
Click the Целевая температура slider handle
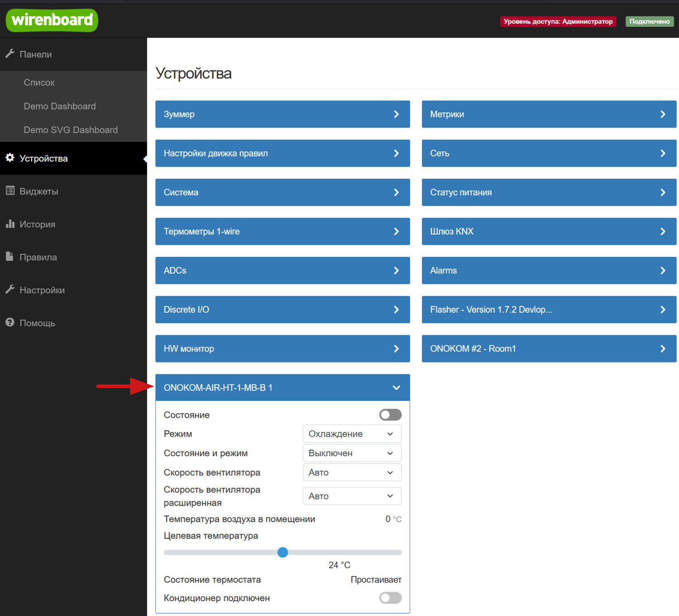(x=282, y=552)
